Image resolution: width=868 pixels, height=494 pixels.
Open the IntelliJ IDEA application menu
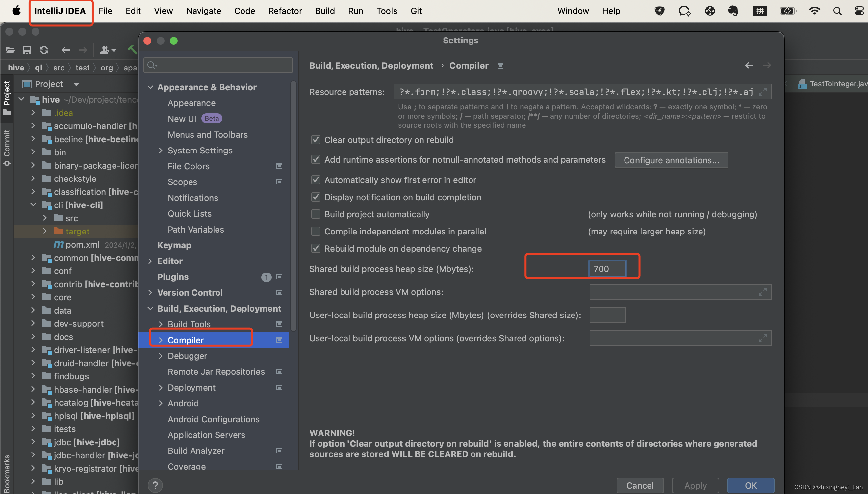point(60,11)
